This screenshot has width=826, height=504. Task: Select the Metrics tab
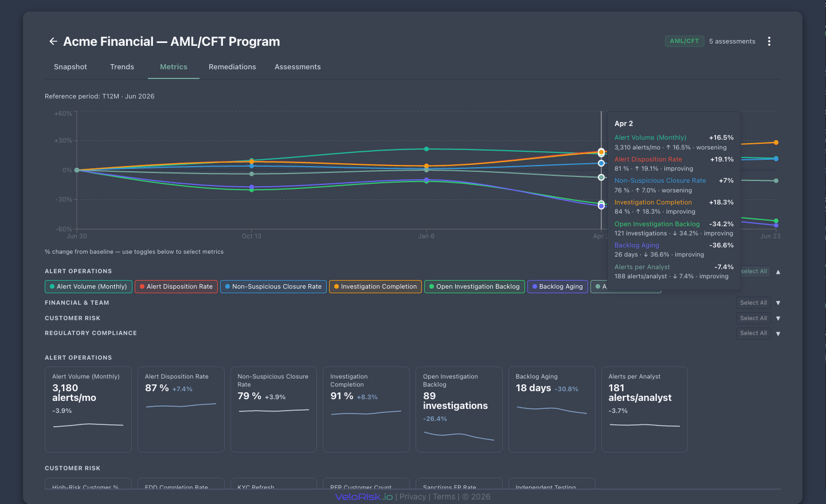(174, 67)
